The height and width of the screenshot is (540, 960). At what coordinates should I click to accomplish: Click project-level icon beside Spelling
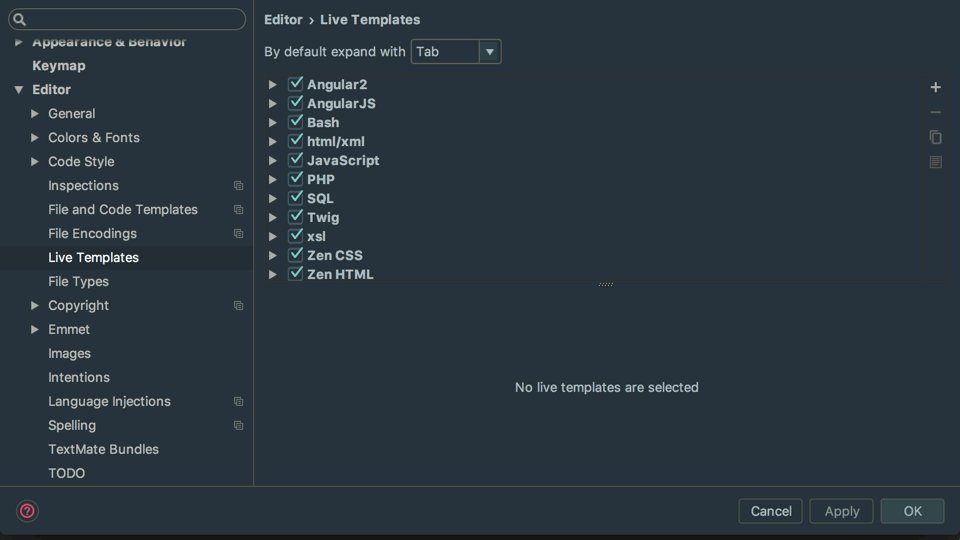click(x=238, y=426)
